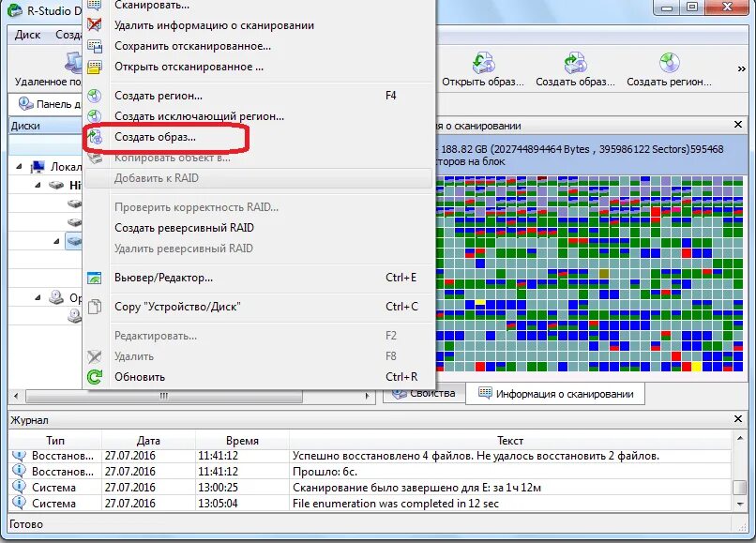Screen dimensions: 756x543
Task: Open Вьювер/Редактор… from the context menu
Action: (x=163, y=278)
